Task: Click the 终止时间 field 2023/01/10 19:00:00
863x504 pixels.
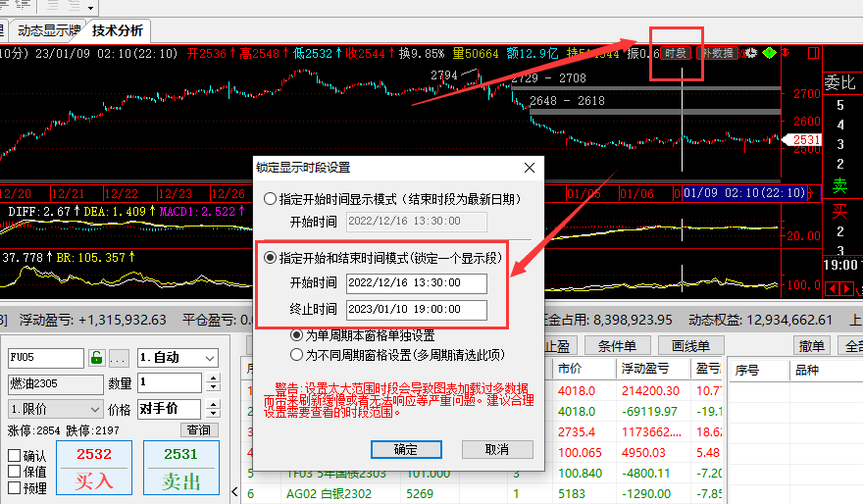Action: click(417, 309)
